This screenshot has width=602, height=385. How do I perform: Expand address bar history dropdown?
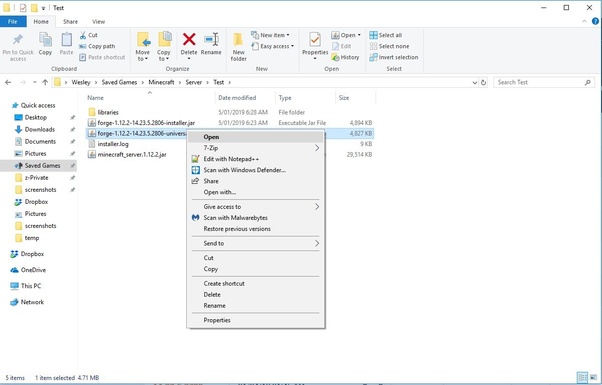pos(475,82)
